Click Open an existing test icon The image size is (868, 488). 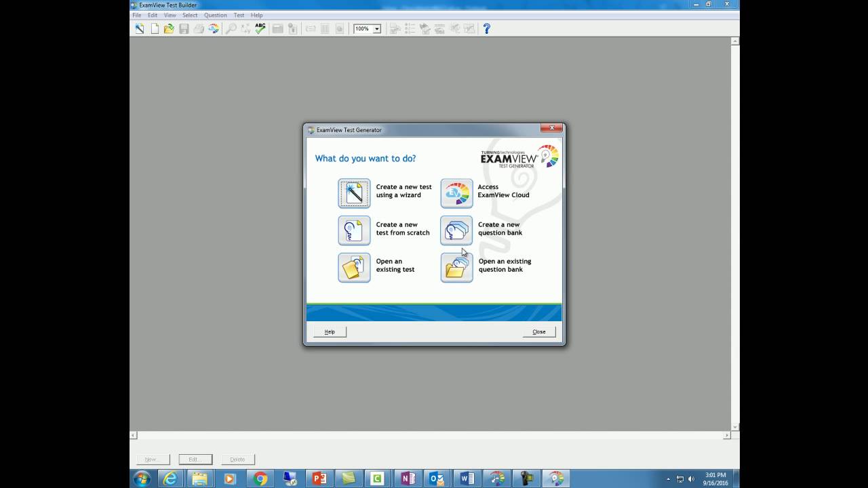click(354, 267)
